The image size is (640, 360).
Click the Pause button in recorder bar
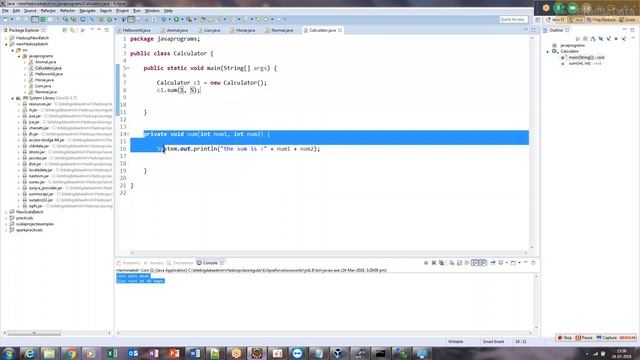[584, 338]
